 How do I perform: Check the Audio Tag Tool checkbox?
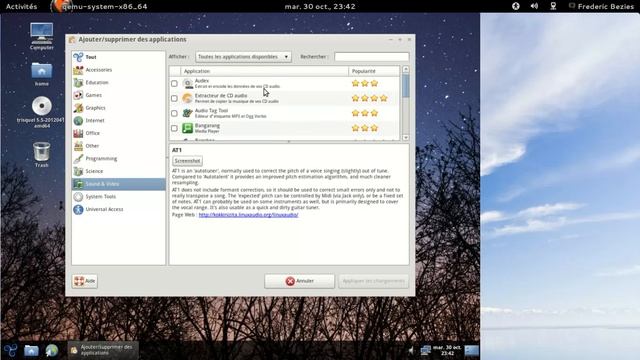174,113
